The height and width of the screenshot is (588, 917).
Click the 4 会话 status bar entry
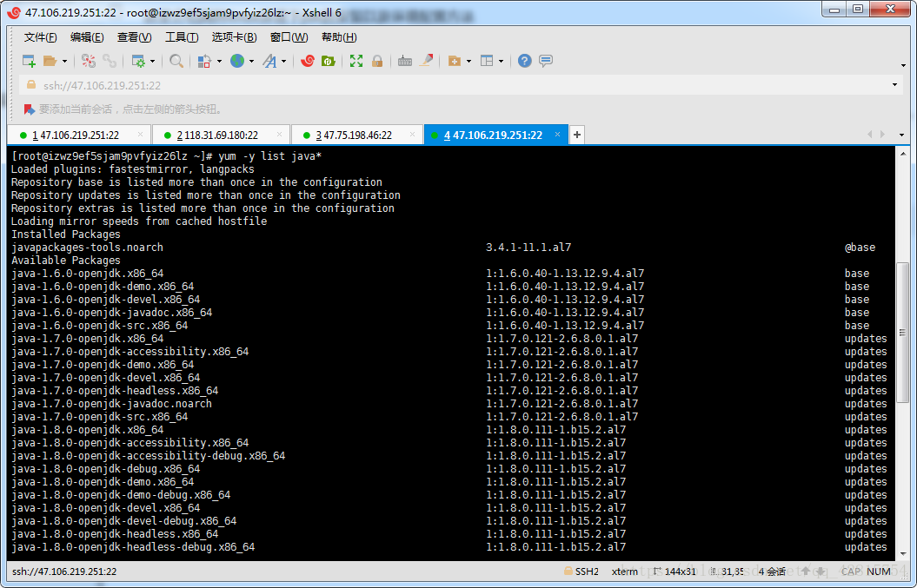(773, 571)
